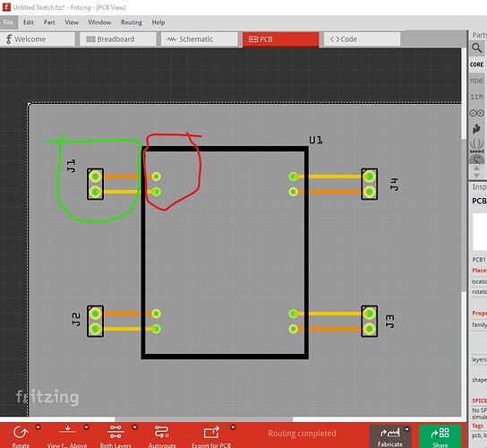The width and height of the screenshot is (487, 448).
Task: Run the Autoroute tool
Action: click(x=162, y=432)
